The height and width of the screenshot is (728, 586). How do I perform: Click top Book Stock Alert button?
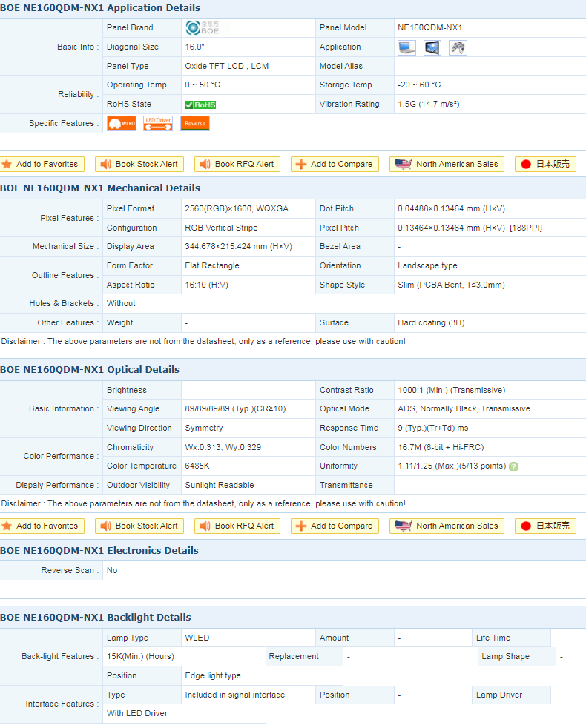coord(139,164)
